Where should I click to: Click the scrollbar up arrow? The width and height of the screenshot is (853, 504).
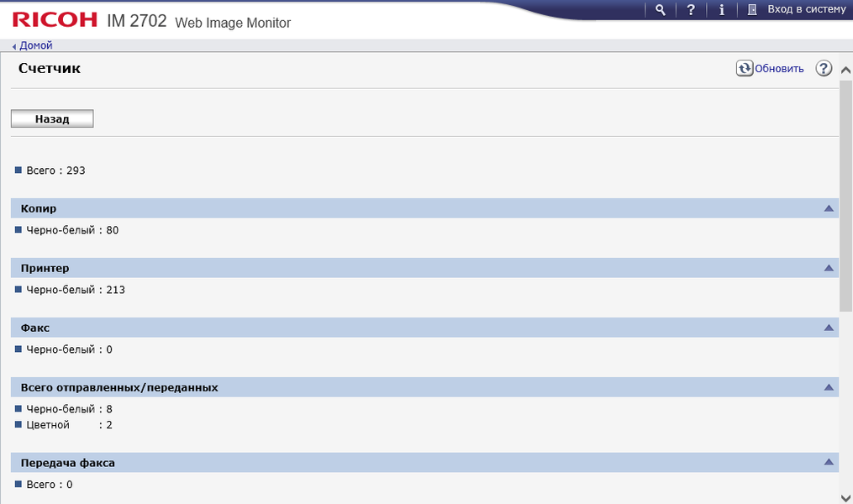point(846,71)
